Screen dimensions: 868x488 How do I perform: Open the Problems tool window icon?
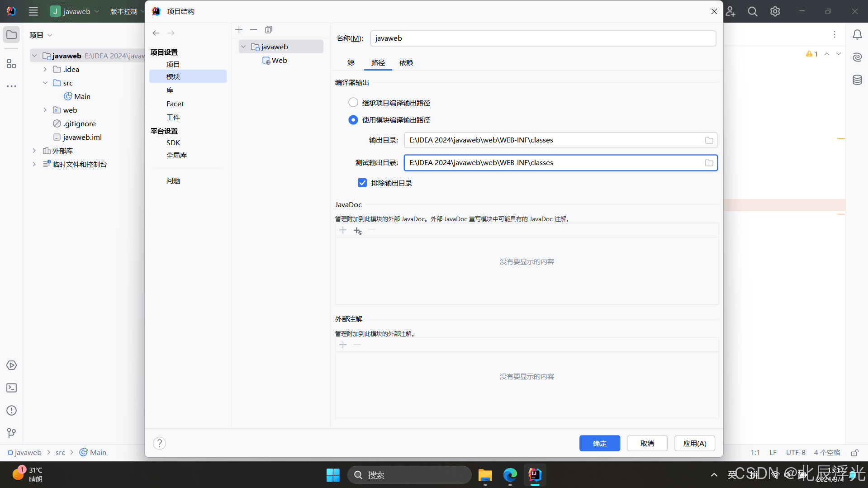point(11,411)
